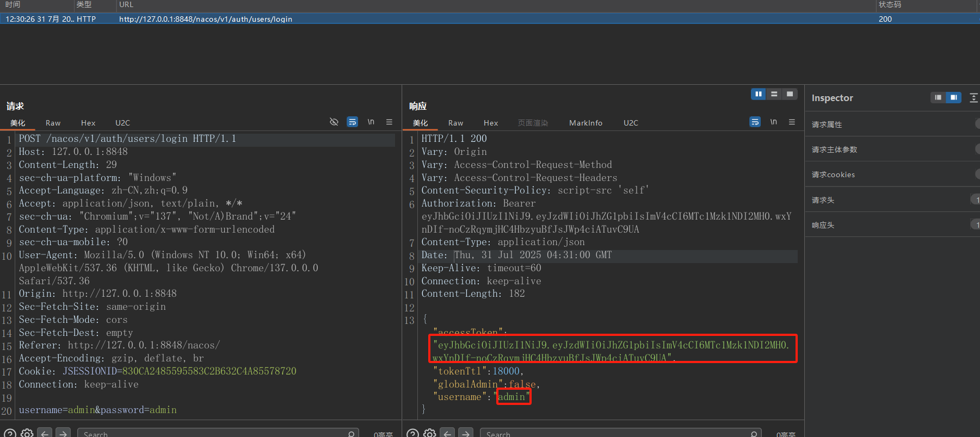Viewport: 980px width, 437px height.
Task: Toggle hidden characters eye icon in request panel
Action: coord(334,122)
